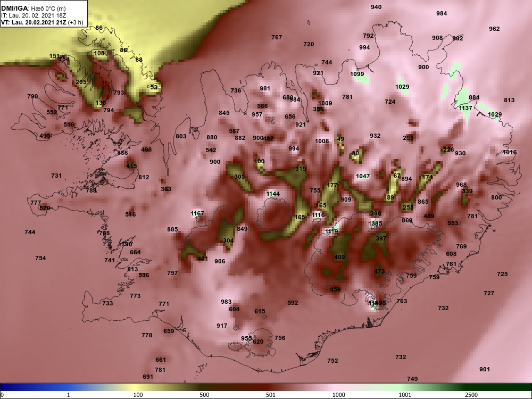This screenshot has width=532, height=399.
Task: Select the VT valid time line 21Z
Action: coord(42,22)
